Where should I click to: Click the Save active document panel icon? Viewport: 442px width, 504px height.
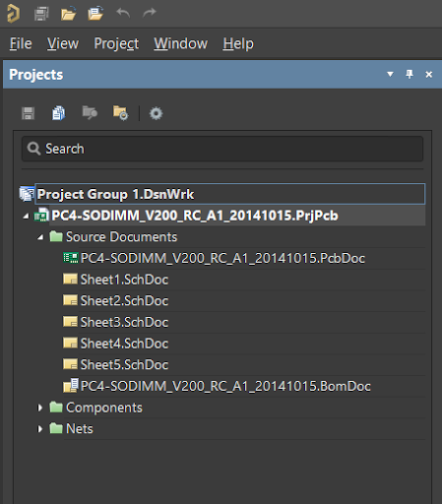point(28,113)
